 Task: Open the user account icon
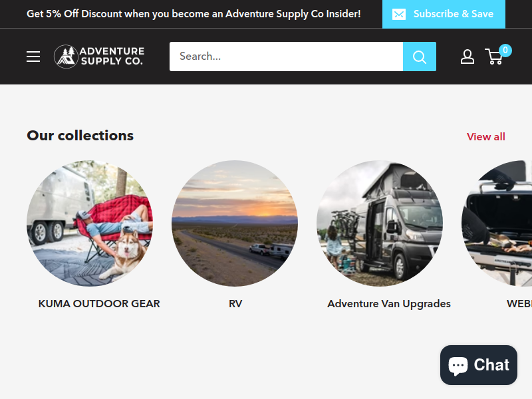[x=467, y=57]
